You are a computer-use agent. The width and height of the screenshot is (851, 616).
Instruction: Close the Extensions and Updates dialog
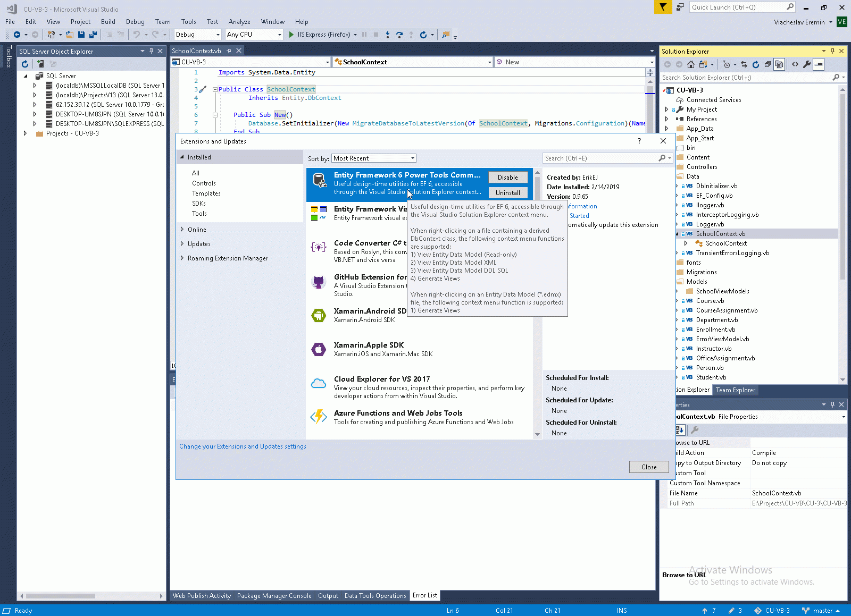pyautogui.click(x=649, y=467)
